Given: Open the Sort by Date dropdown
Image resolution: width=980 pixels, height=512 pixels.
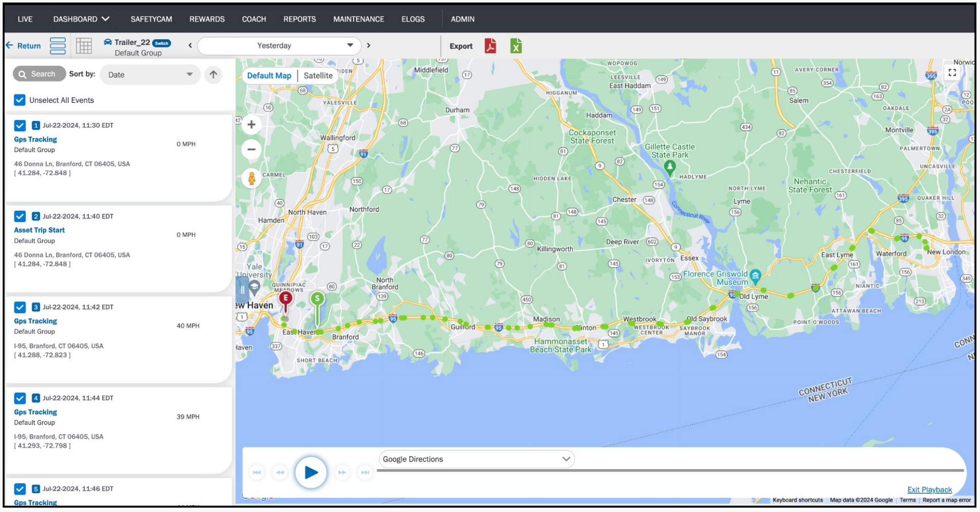Looking at the screenshot, I should point(150,75).
